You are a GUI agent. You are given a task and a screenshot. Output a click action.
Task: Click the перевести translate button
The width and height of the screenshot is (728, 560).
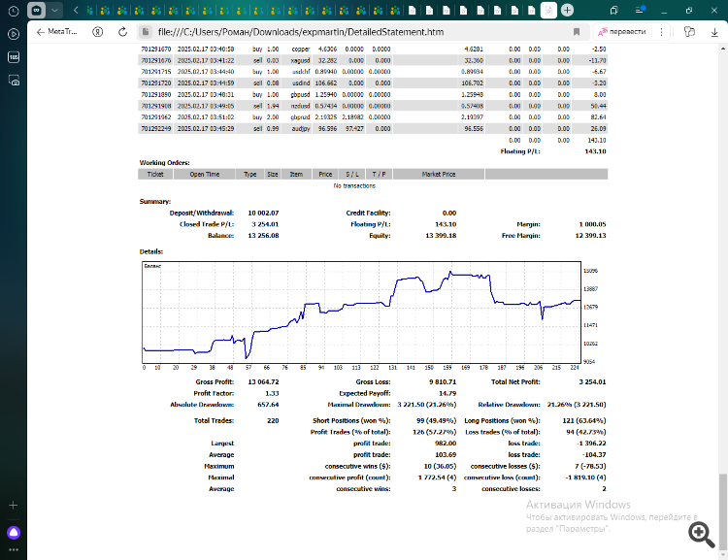point(622,32)
